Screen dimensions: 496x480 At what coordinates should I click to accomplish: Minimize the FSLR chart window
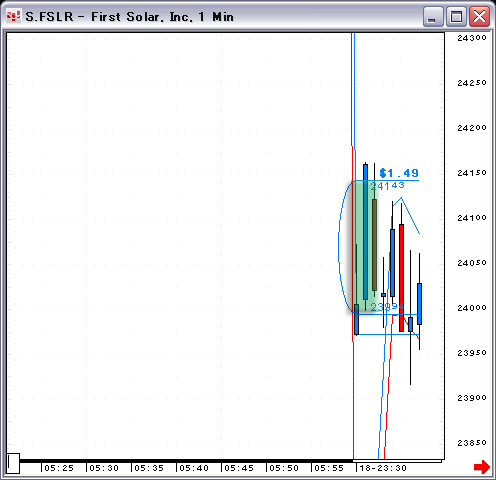433,16
